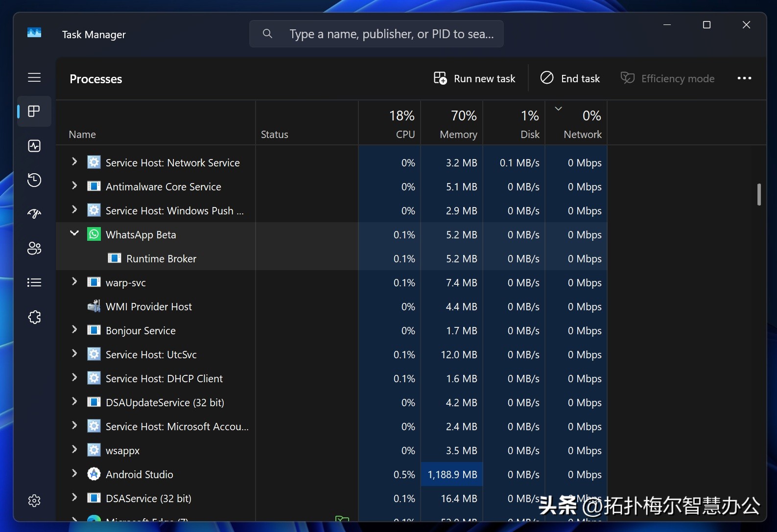
Task: Click the warp-svc process icon
Action: [94, 282]
